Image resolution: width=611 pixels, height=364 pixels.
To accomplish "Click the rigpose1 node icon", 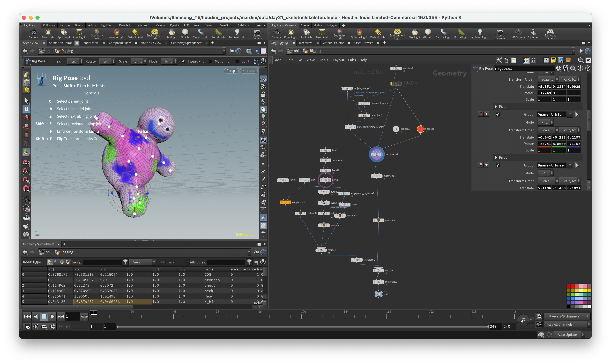I will click(420, 129).
